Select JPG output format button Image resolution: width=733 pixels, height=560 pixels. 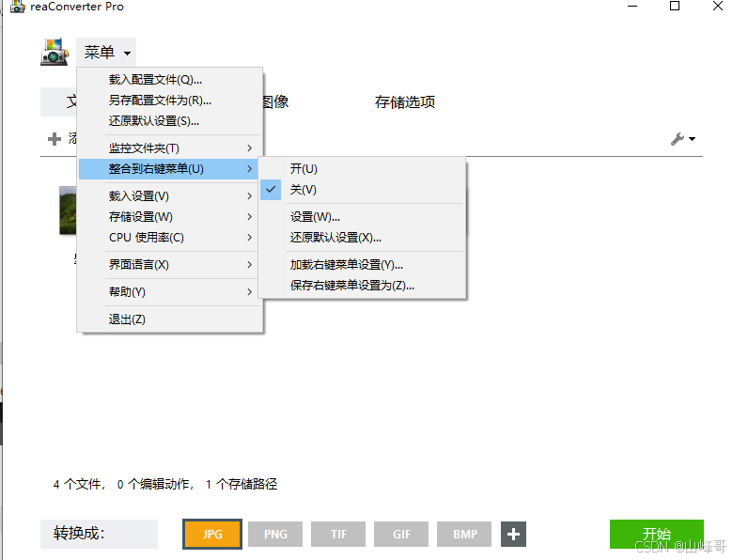(212, 534)
